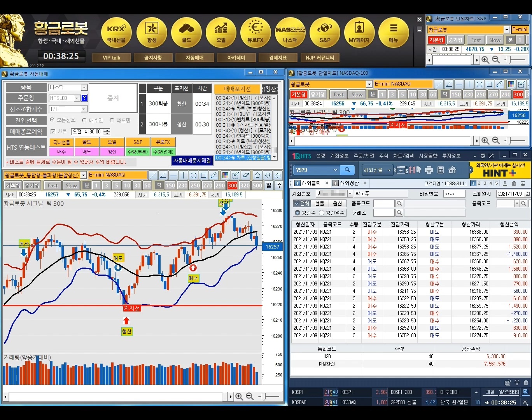Open the calculator icon in 1Q HTS toolbar

click(x=441, y=170)
